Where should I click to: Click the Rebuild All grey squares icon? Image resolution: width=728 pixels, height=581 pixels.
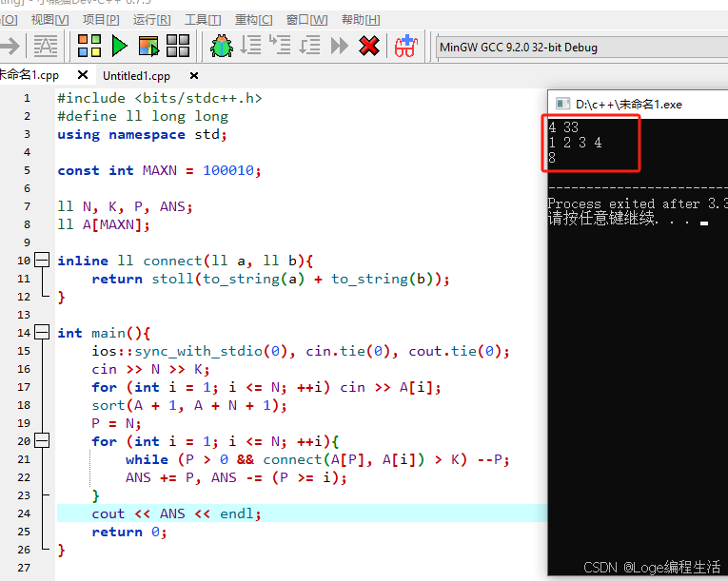coord(178,46)
